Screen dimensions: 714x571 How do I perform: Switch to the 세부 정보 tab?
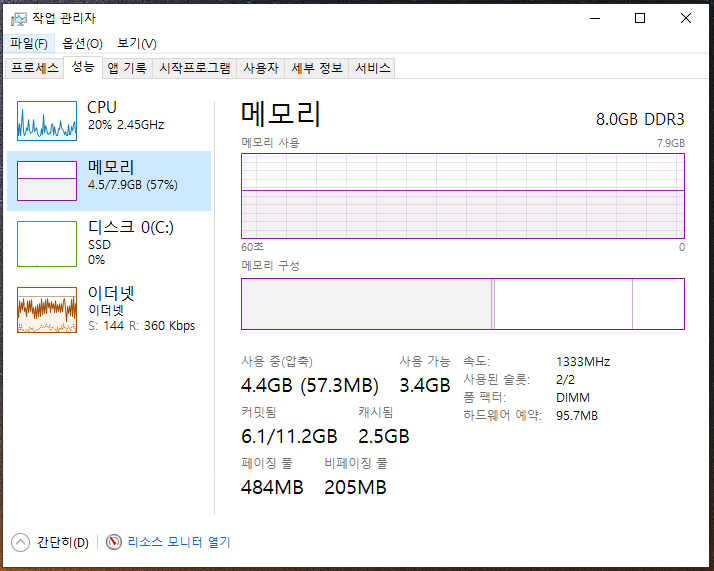point(317,68)
